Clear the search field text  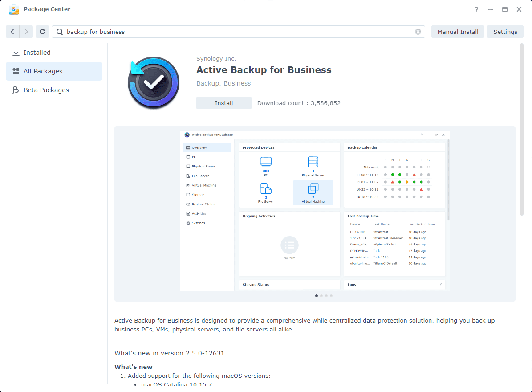pos(418,32)
